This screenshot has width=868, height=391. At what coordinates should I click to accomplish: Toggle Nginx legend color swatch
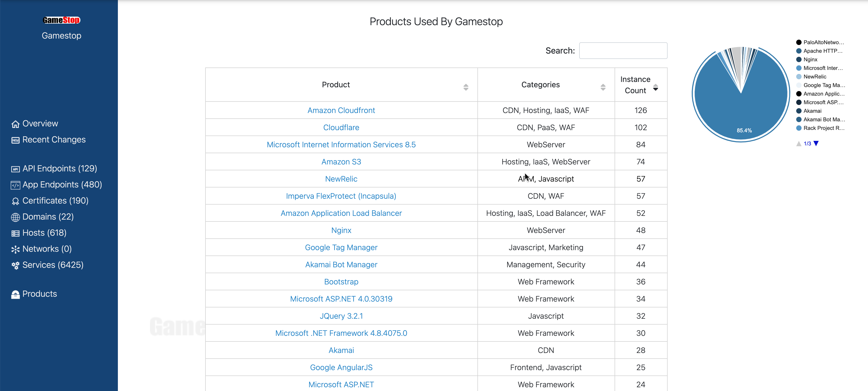coord(799,60)
